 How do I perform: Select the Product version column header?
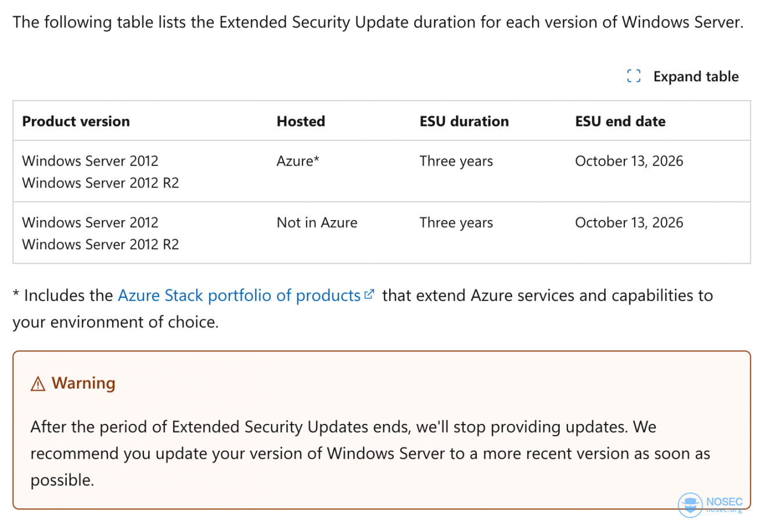point(76,121)
